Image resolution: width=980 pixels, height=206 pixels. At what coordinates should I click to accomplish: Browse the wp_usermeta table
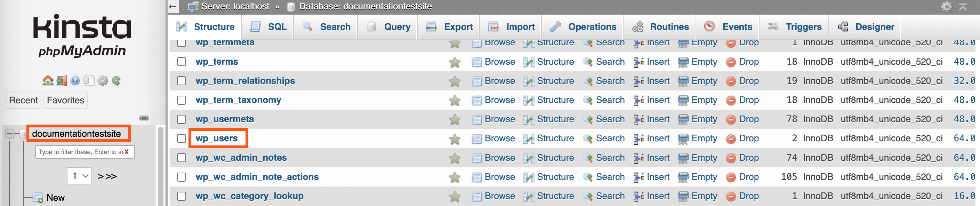point(499,119)
